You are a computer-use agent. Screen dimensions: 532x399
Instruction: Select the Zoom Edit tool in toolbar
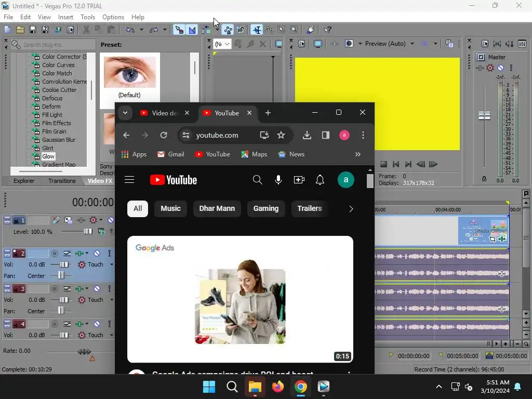294,30
